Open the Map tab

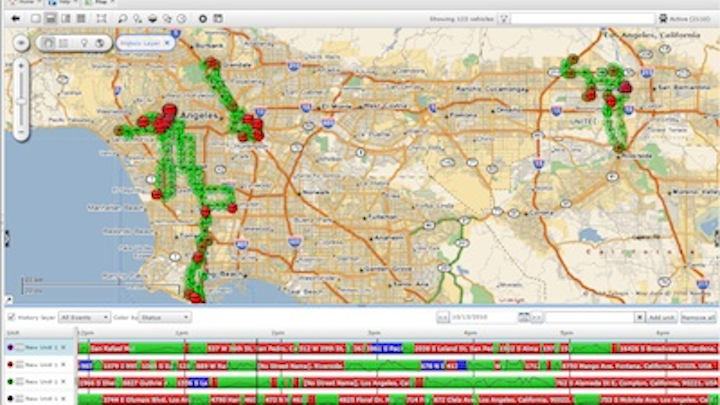(99, 2)
